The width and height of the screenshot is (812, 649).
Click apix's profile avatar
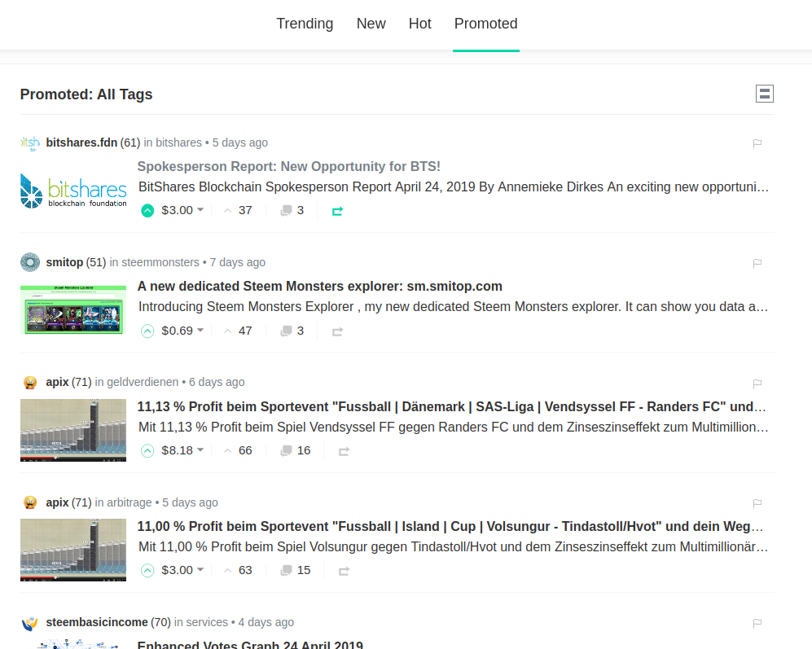click(29, 381)
